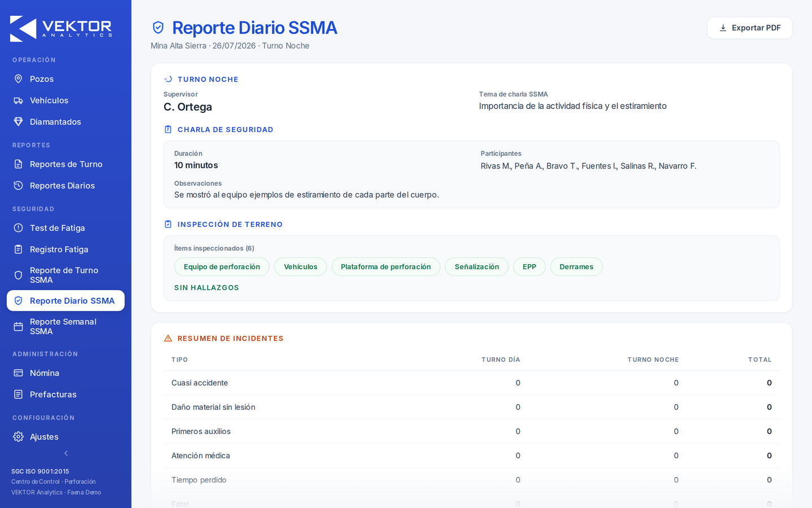Click the Atención médica row label
The image size is (812, 508).
(x=201, y=456)
